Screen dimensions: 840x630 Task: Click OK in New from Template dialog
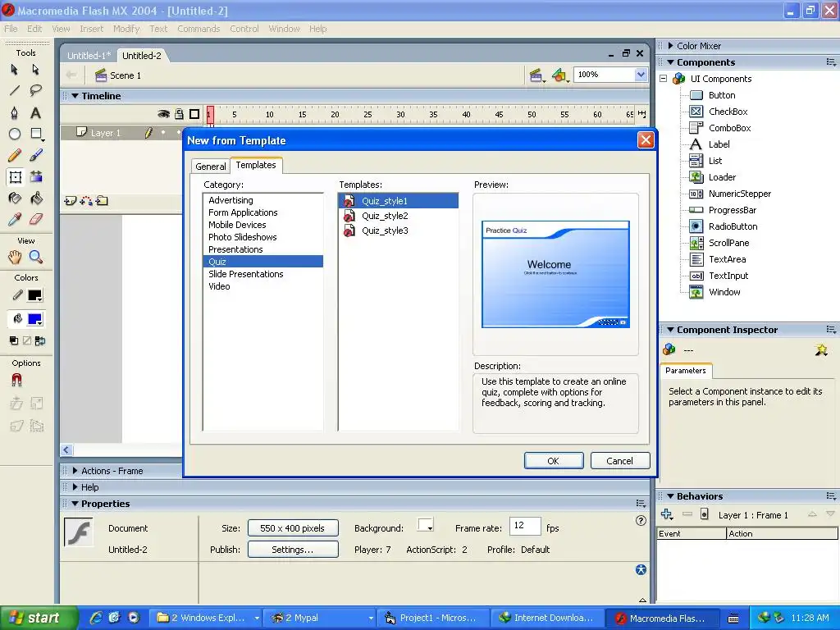[554, 461]
